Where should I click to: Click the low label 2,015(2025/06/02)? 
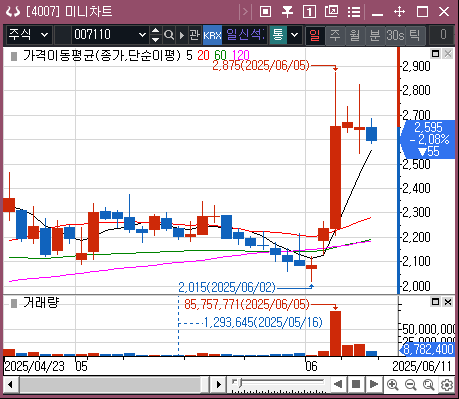coord(227,287)
